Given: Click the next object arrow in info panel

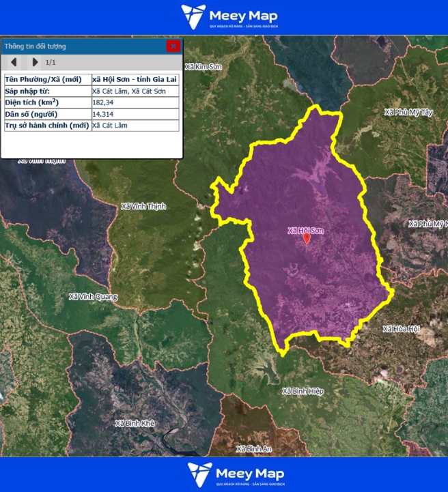Looking at the screenshot, I should pos(35,62).
